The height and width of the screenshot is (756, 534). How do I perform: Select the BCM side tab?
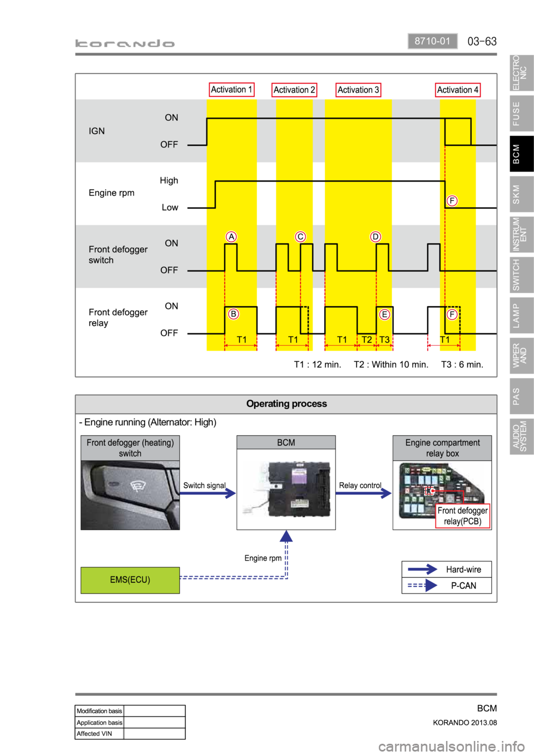(521, 154)
